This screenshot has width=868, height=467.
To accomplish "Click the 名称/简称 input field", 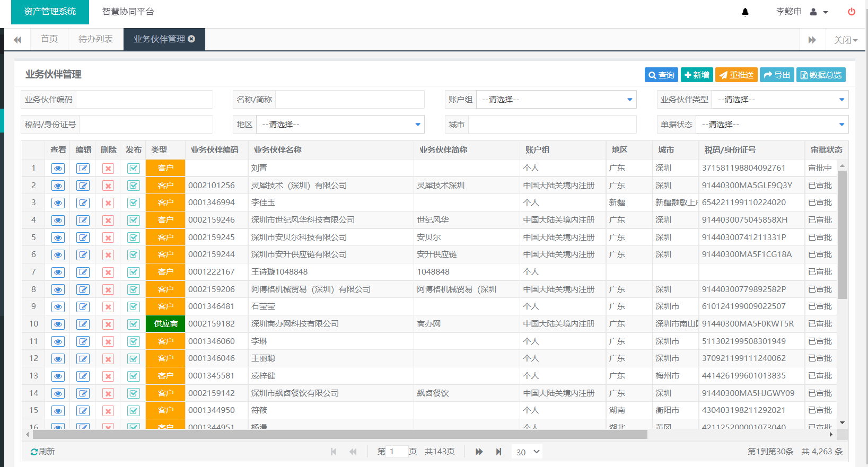I will [350, 99].
